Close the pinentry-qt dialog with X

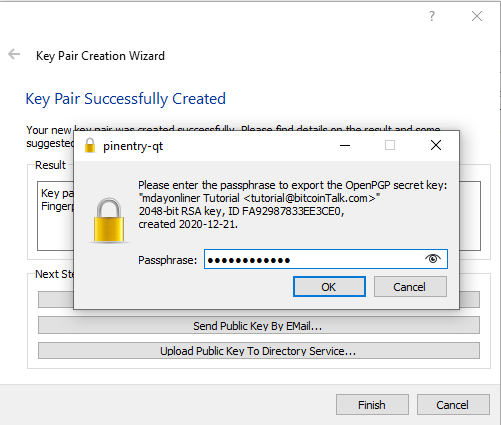[436, 145]
